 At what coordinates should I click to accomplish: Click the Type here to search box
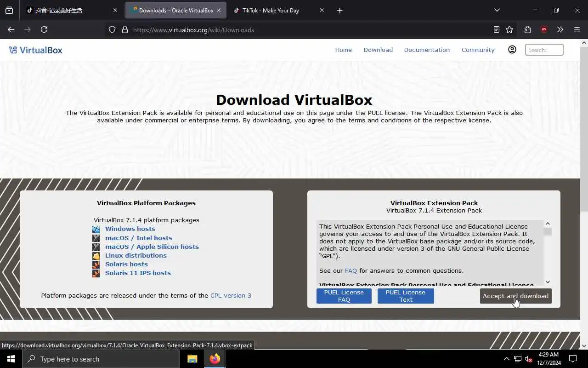tap(101, 359)
